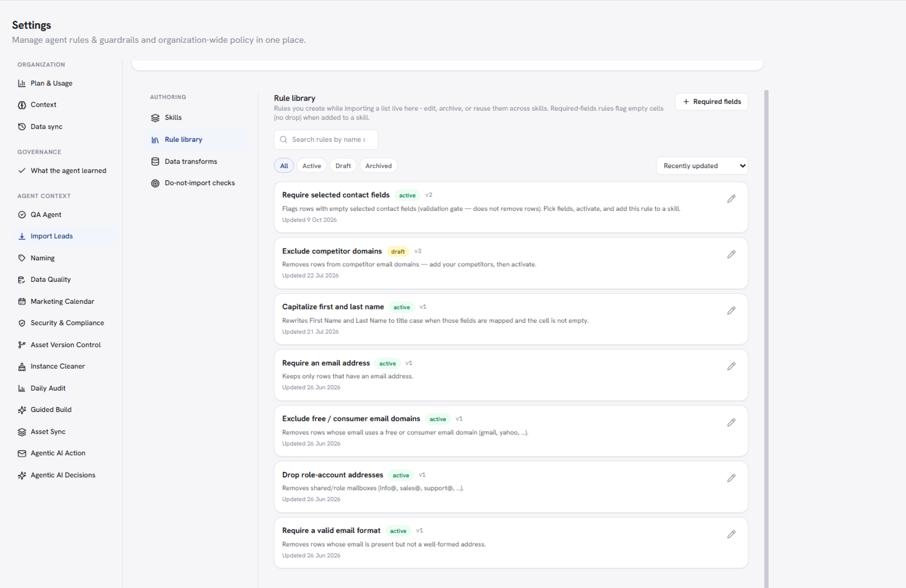Click pencil icon for Exclude competitor domains
906x588 pixels.
pyautogui.click(x=731, y=254)
